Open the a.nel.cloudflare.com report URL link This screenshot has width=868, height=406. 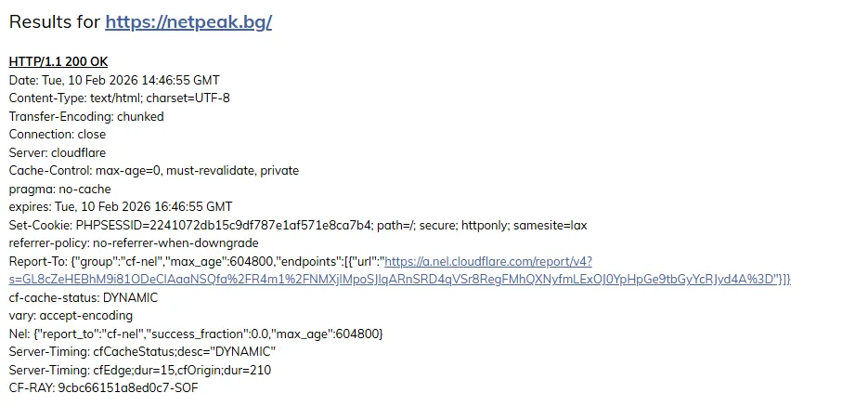point(399,279)
